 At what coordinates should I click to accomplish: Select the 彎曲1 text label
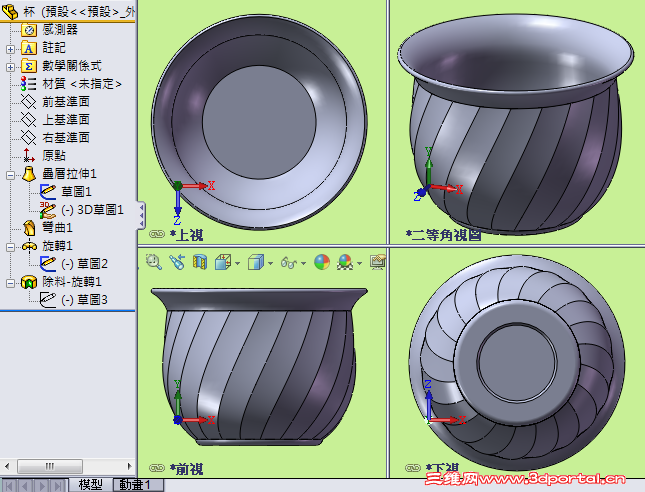pyautogui.click(x=58, y=227)
